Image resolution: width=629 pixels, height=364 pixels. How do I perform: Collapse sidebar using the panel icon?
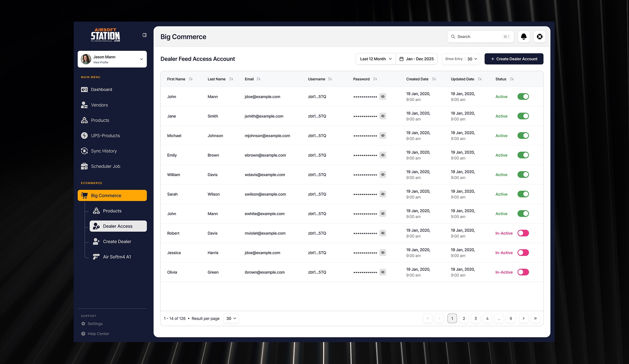pyautogui.click(x=144, y=35)
